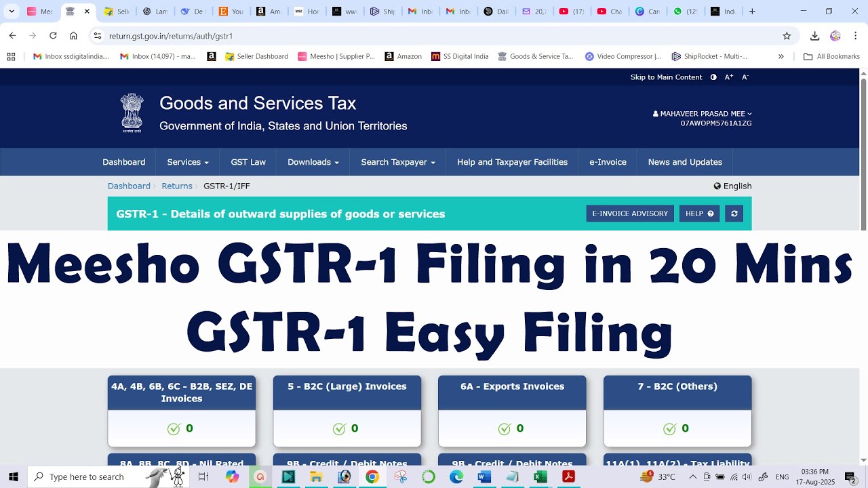Image resolution: width=868 pixels, height=488 pixels.
Task: Open the English language selector
Action: click(x=732, y=186)
